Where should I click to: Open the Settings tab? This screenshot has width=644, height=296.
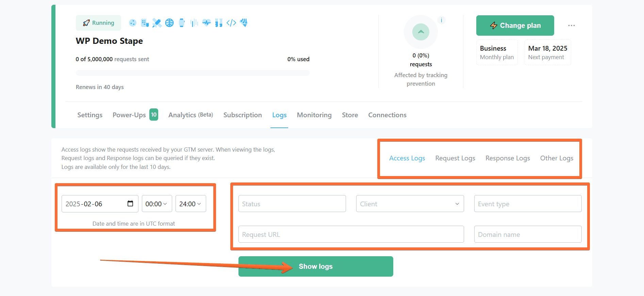pos(90,115)
